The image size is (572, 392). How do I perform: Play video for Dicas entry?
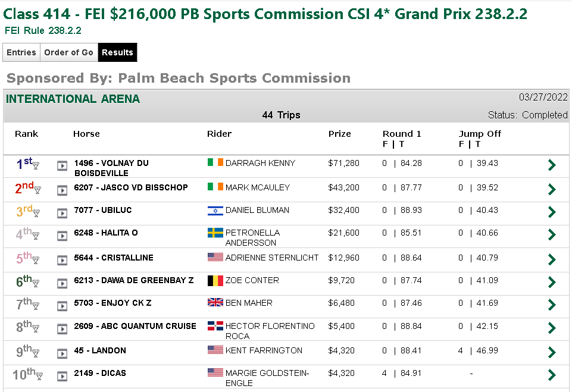click(62, 375)
